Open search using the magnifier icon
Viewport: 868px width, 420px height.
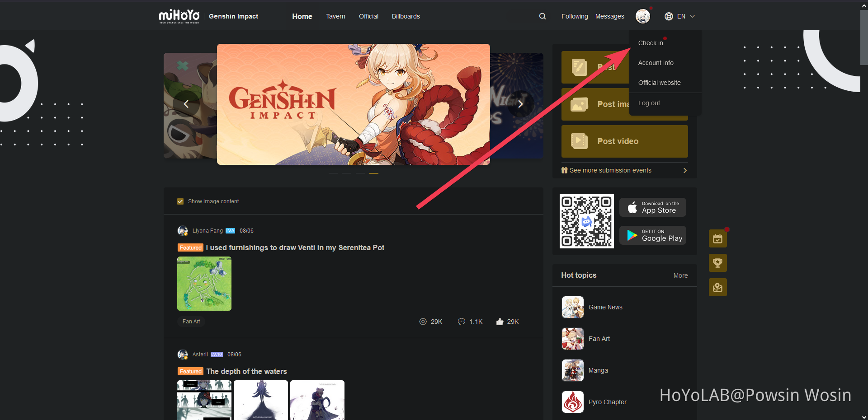click(x=542, y=16)
